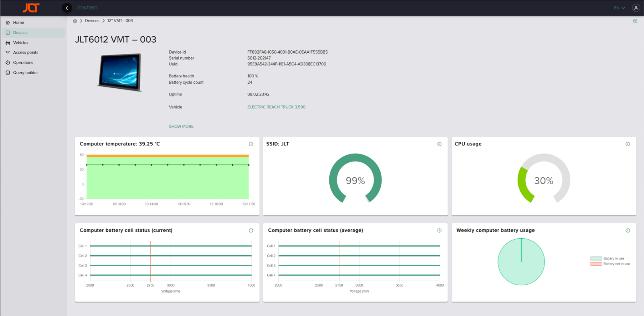
Task: Click Cell 2 label in current chart
Action: 83,256
